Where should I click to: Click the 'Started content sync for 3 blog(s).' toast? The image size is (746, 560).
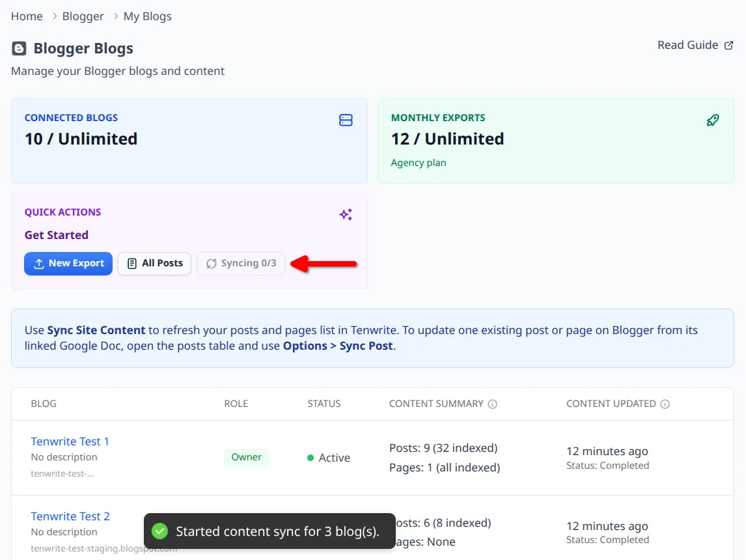tap(269, 531)
